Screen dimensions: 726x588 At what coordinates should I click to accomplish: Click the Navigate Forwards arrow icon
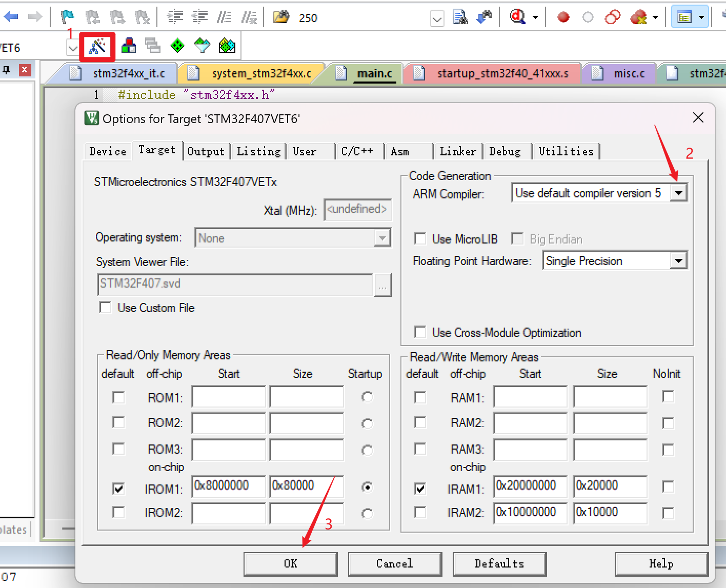pyautogui.click(x=35, y=17)
